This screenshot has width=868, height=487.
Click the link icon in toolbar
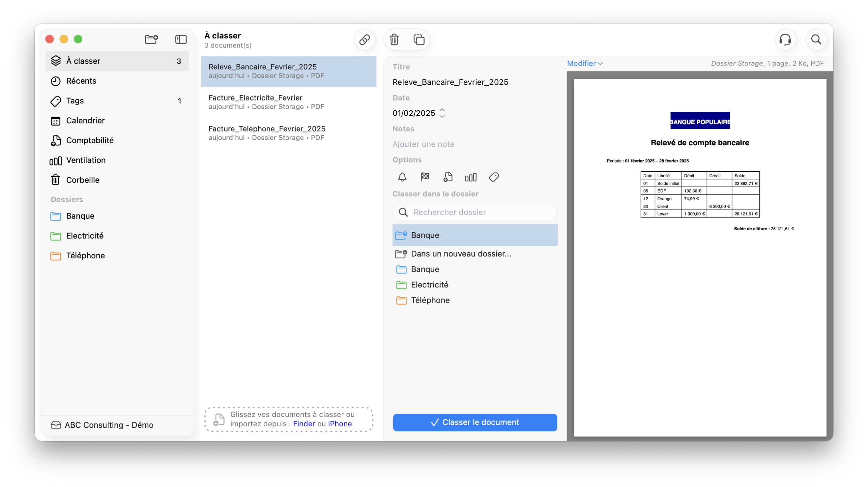pyautogui.click(x=364, y=40)
